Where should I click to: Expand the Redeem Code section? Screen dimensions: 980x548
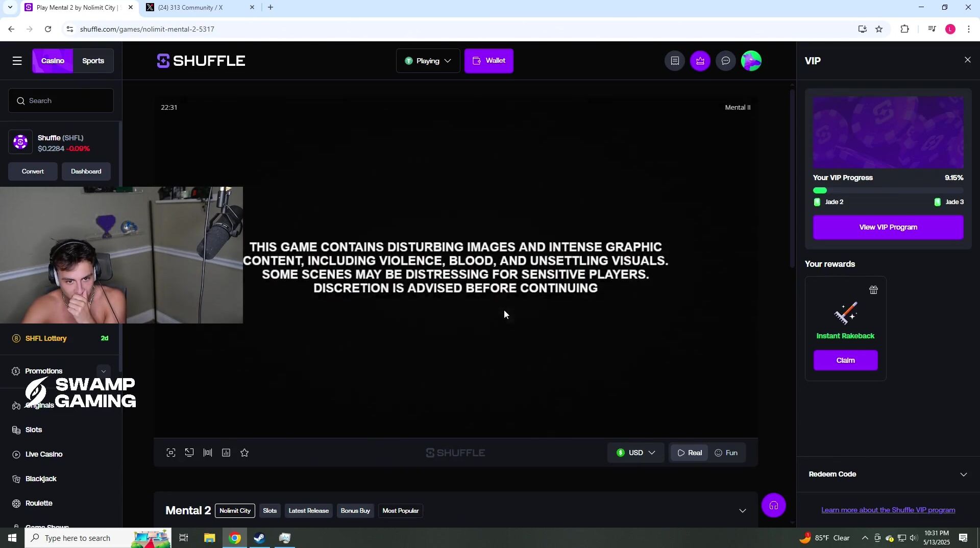click(889, 475)
